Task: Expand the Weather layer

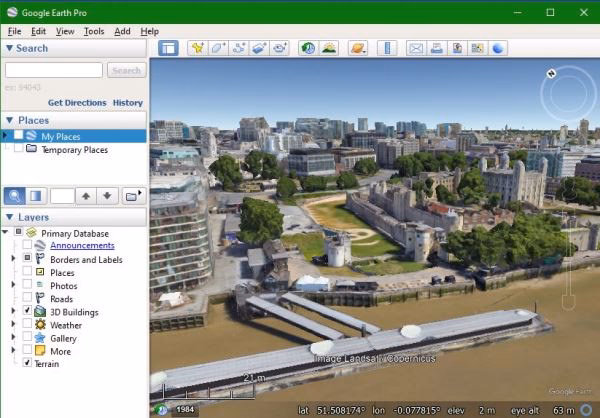Action: [13, 324]
